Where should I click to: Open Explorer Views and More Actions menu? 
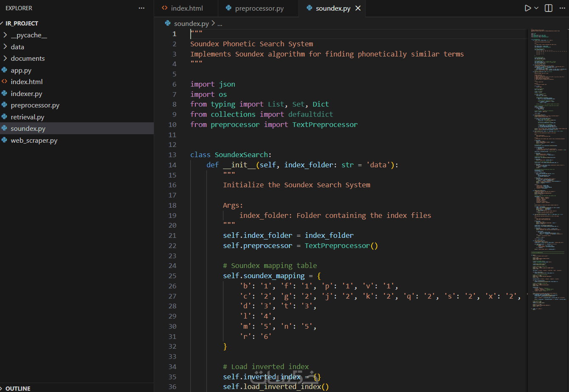[141, 8]
